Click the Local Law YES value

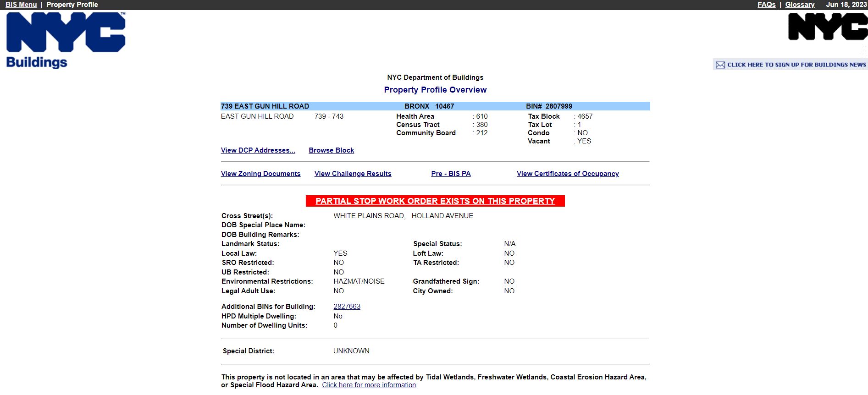(340, 253)
